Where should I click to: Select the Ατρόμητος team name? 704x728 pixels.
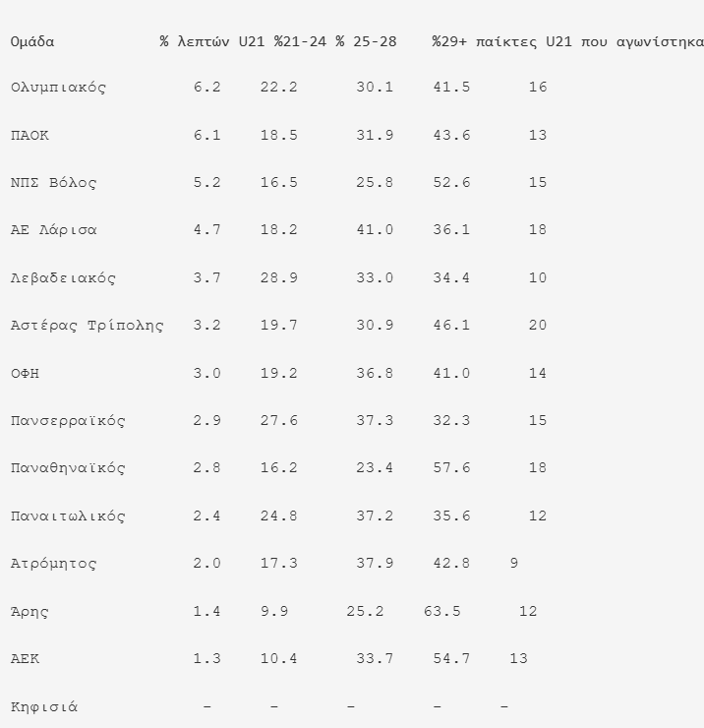54,564
